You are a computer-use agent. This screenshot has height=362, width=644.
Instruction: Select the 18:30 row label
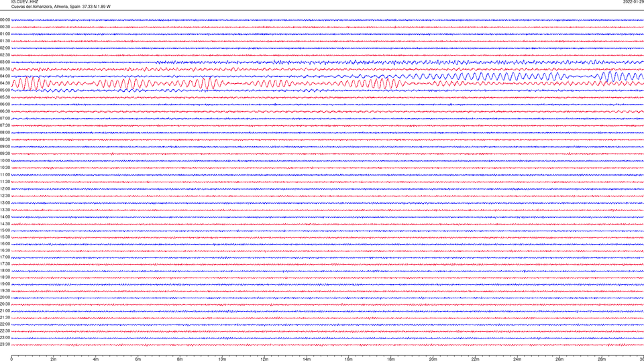tap(5, 278)
